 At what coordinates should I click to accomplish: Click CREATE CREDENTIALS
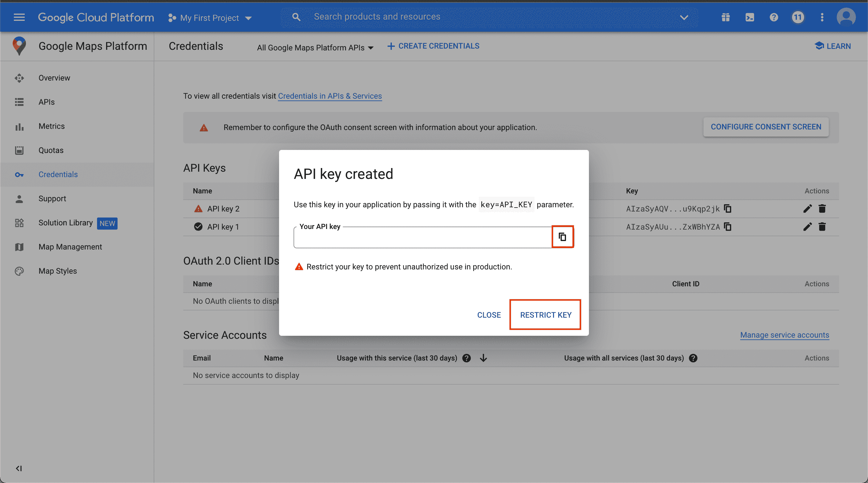(434, 46)
